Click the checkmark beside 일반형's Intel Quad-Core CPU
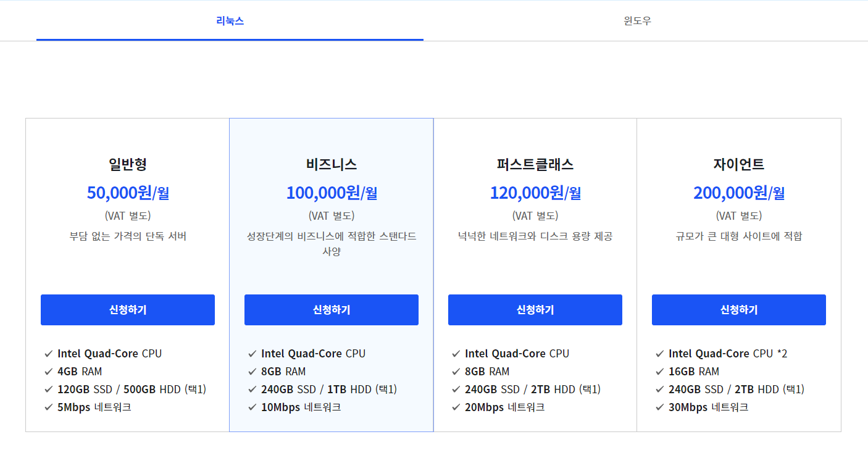This screenshot has width=868, height=450. click(48, 353)
